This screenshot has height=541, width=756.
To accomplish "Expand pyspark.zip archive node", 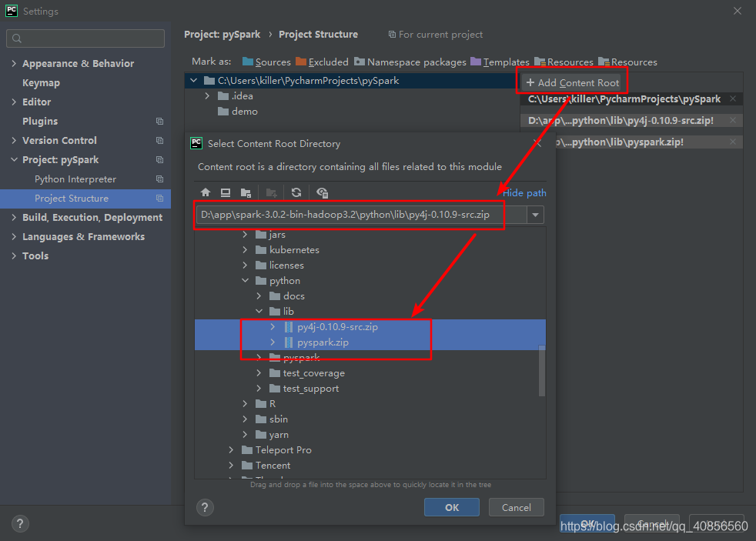I will [273, 342].
